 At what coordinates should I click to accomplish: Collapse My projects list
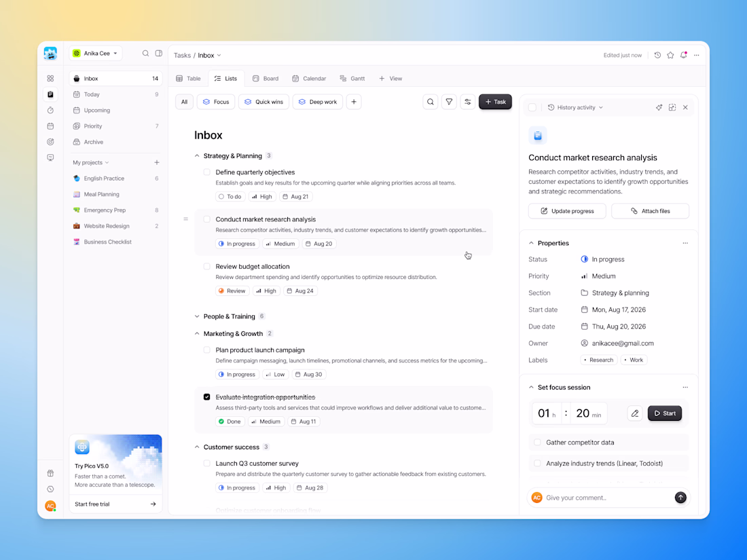tap(91, 163)
